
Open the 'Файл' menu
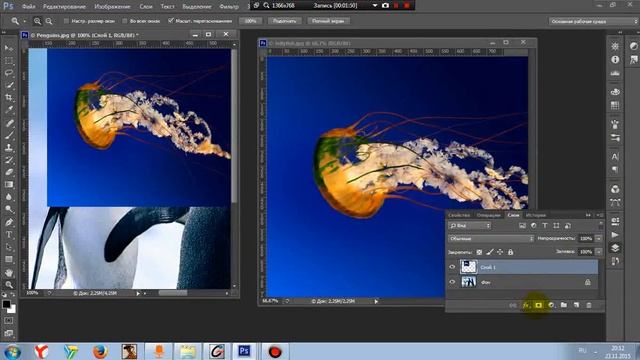click(x=29, y=7)
